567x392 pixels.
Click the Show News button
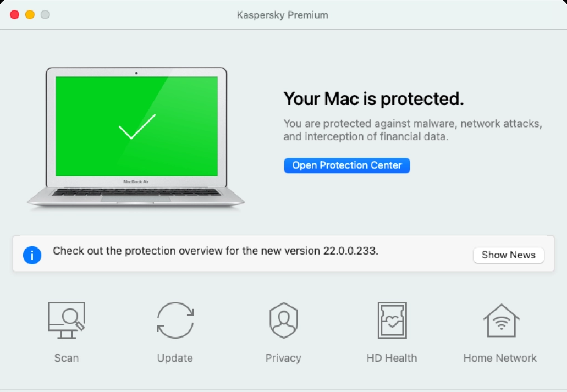[x=508, y=255]
